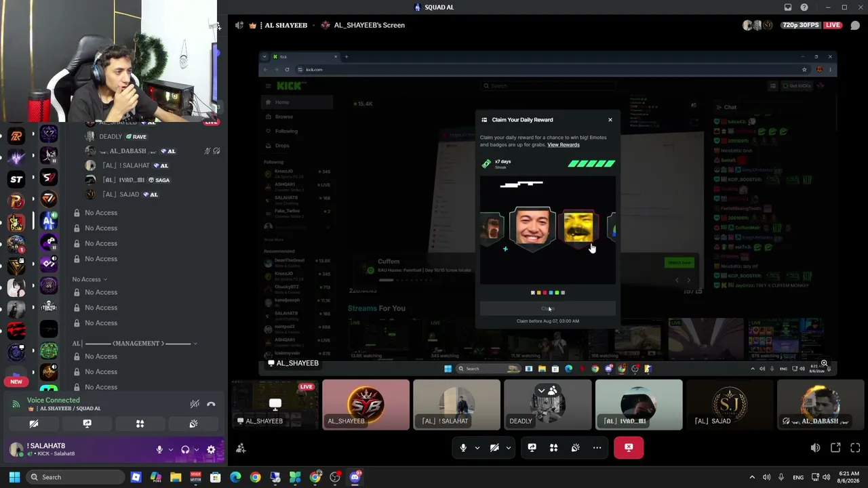Start an activity from the call control bar
This screenshot has height=488, width=868.
(553, 447)
